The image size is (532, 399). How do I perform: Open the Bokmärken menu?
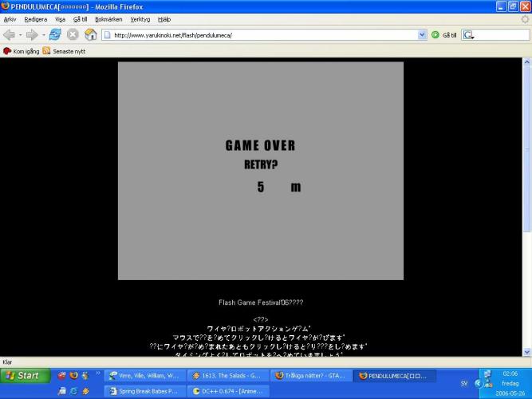point(108,19)
